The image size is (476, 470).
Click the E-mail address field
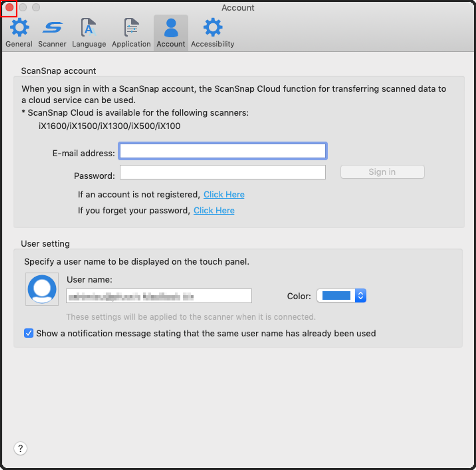click(x=223, y=151)
